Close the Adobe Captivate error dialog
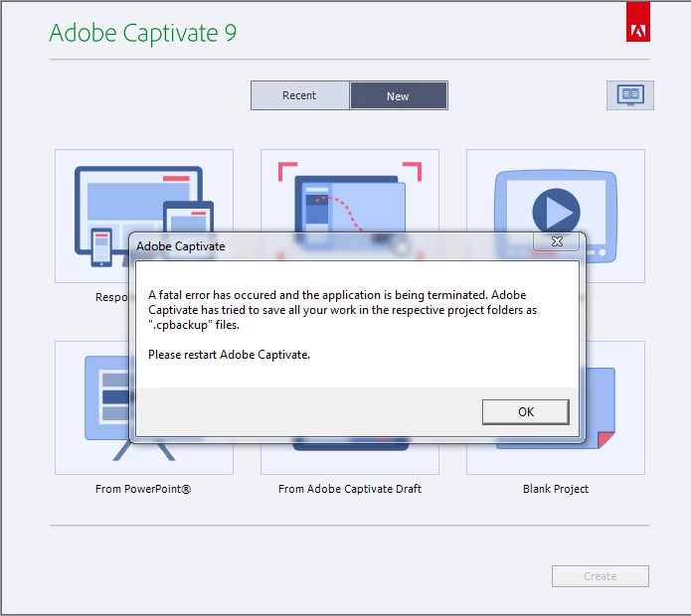The image size is (691, 616). point(556,241)
